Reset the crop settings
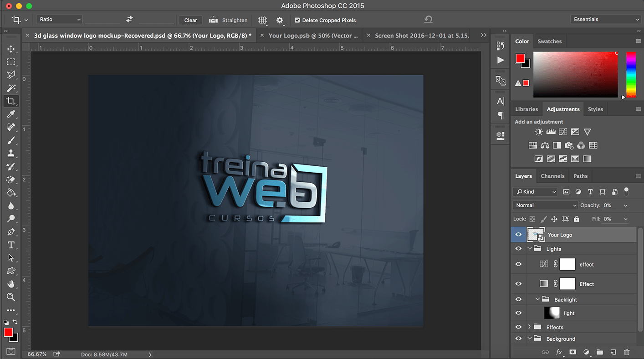The width and height of the screenshot is (644, 359). (x=428, y=19)
